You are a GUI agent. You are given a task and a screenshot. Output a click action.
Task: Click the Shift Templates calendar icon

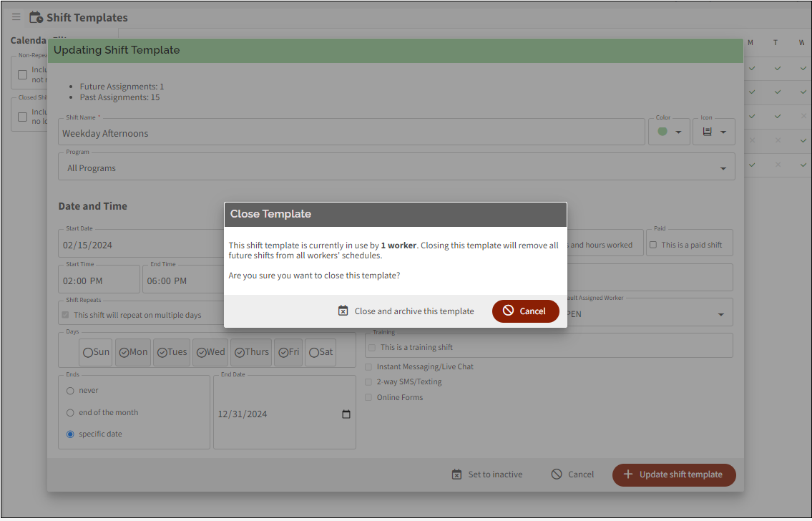[x=36, y=17]
